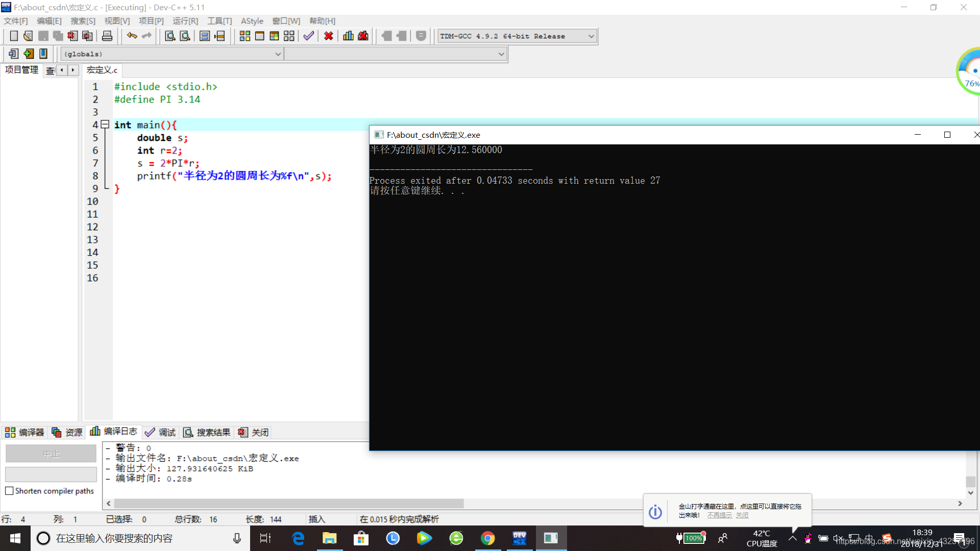
Task: Open the 工具[T] menu
Action: coord(219,21)
